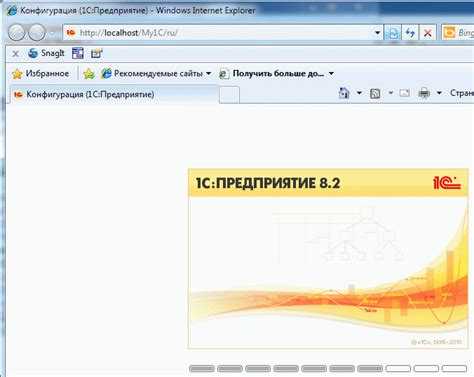Open Рекомендуемые сайты link
Screen dimensions: 474x377
coord(152,73)
